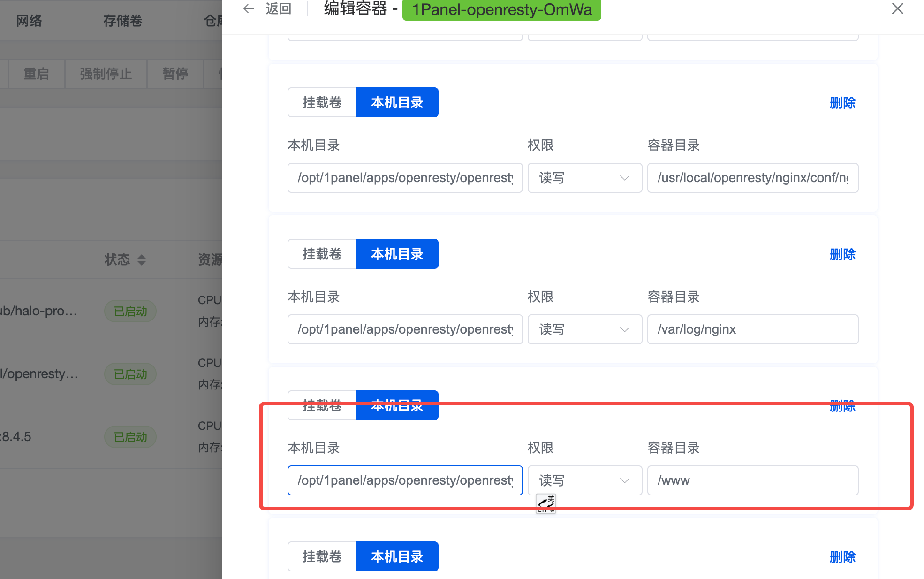Viewport: 924px width, 579px height.
Task: Delete the /var/log/nginx mount entry
Action: [x=842, y=254]
